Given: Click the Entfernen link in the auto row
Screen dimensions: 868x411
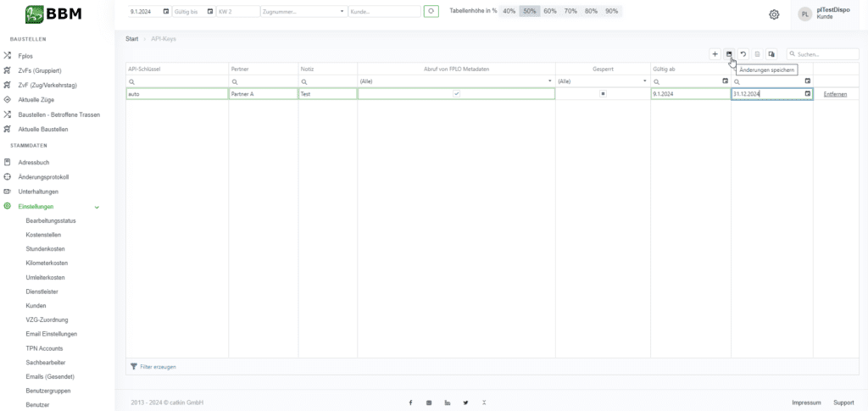Looking at the screenshot, I should 835,94.
